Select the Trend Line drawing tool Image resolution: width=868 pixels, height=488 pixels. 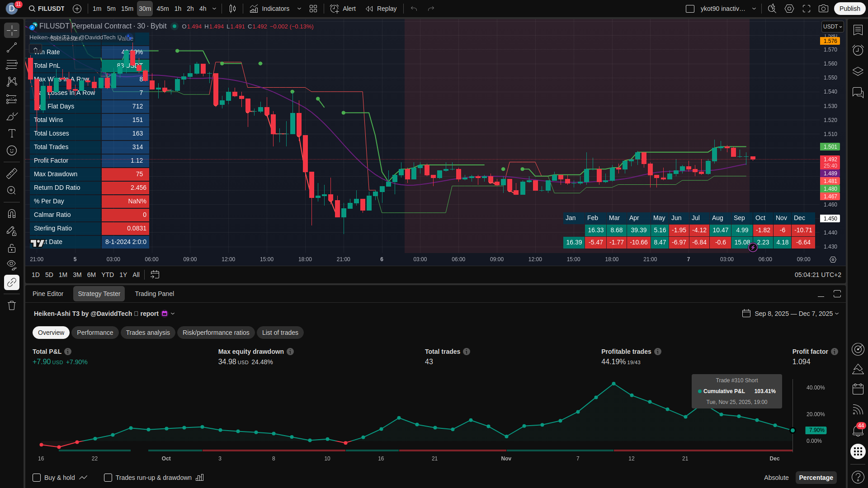12,47
